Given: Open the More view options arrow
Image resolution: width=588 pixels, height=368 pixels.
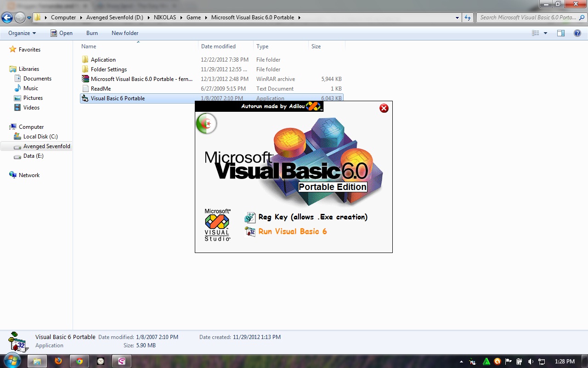Looking at the screenshot, I should pos(545,33).
